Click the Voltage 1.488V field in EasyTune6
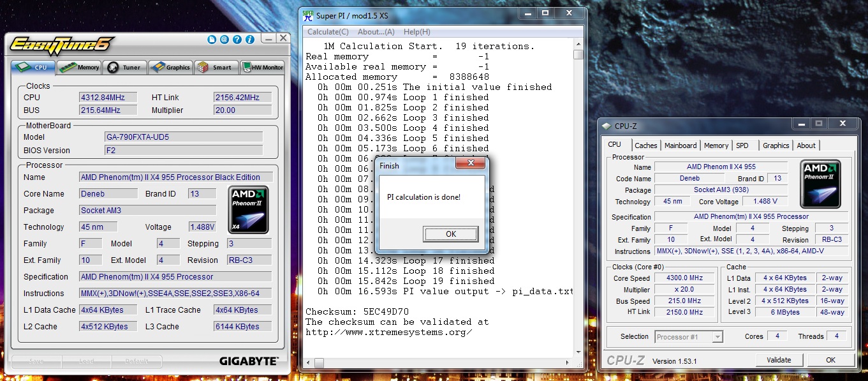This screenshot has width=868, height=381. [203, 227]
